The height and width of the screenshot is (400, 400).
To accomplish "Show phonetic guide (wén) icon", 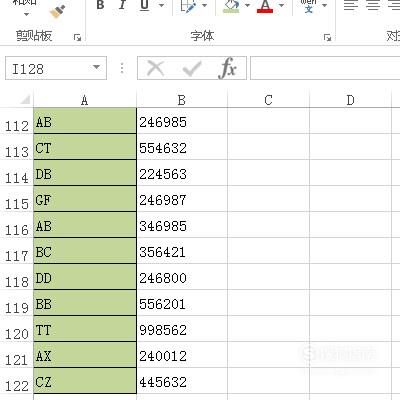I will [308, 6].
